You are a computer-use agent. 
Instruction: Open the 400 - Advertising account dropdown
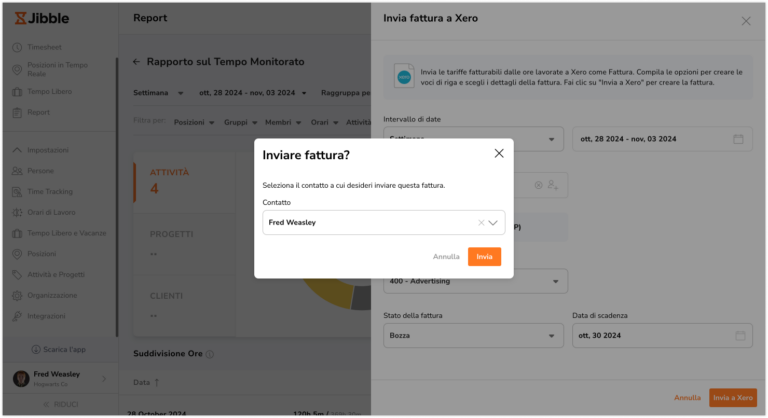[x=476, y=281]
